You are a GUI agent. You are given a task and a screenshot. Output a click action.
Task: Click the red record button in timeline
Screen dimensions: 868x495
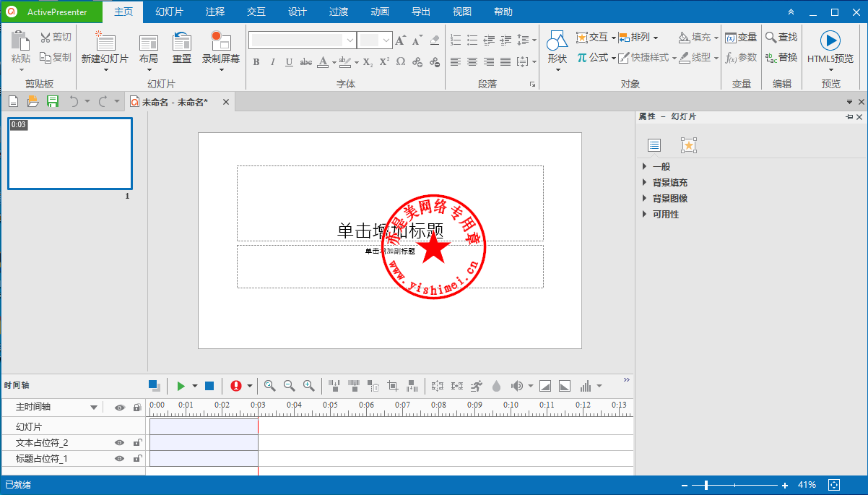[x=235, y=386]
